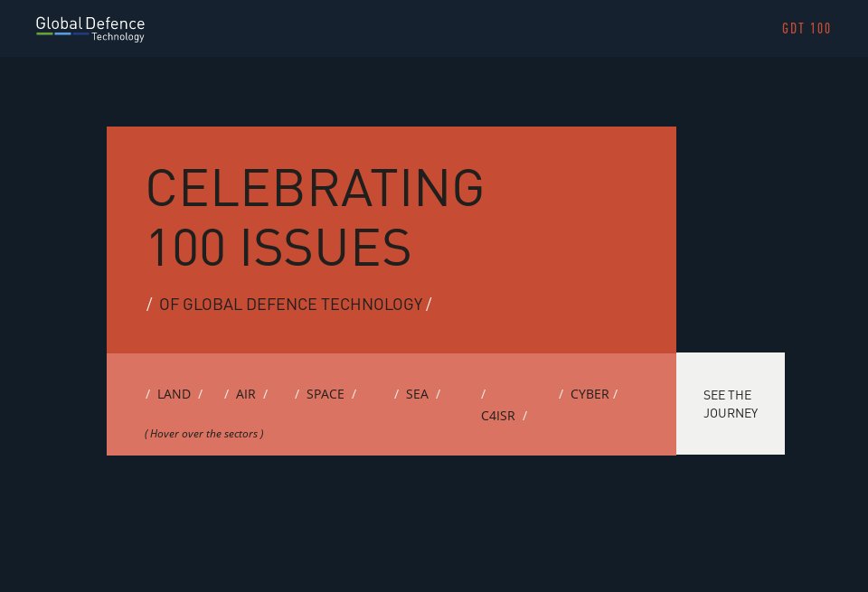
Task: Click the Global Defence Technology logo
Action: tap(90, 29)
